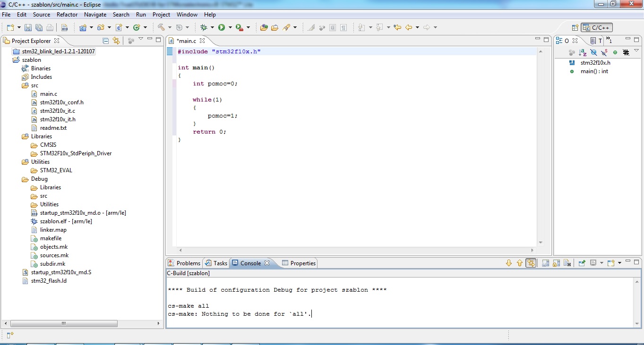Image resolution: width=644 pixels, height=345 pixels.
Task: Click the binary 010 build toolbar icon
Action: [64, 27]
